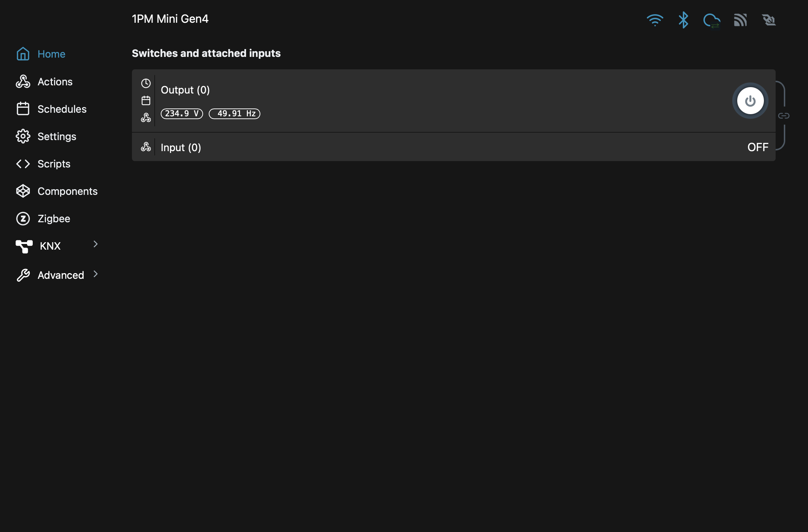Click the actions icon next to Input (0)
The width and height of the screenshot is (808, 532).
[146, 147]
